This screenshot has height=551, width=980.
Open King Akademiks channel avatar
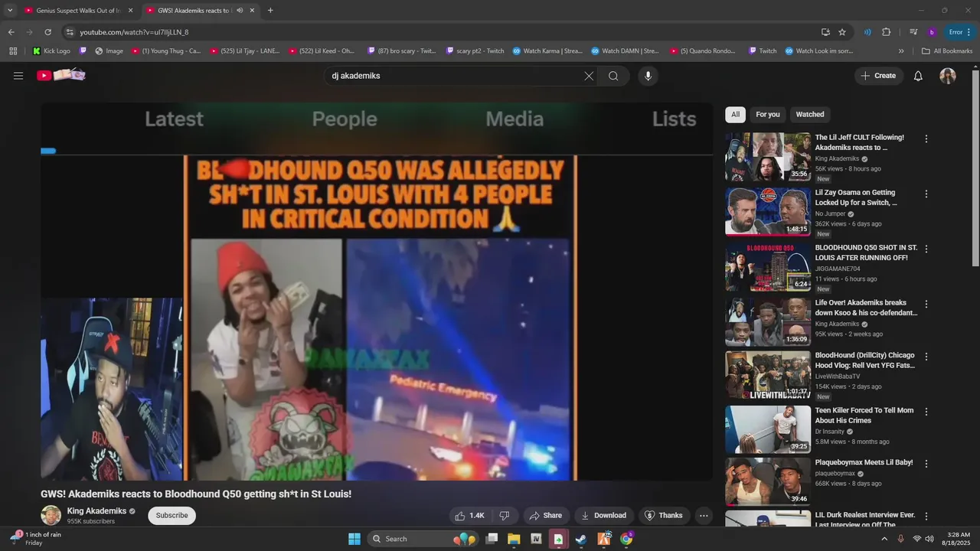51,516
